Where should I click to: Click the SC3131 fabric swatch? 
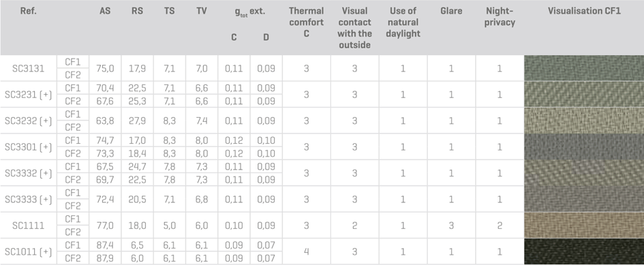(x=584, y=68)
